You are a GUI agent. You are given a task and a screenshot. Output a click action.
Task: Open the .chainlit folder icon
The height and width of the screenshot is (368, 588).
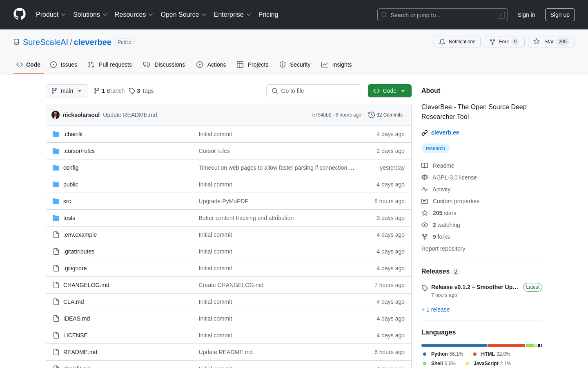click(x=56, y=134)
